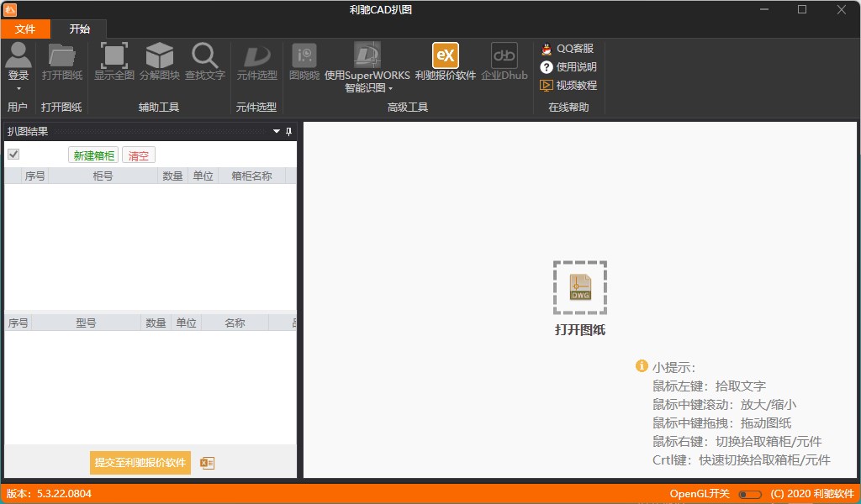861x504 pixels.
Task: Click the DWG 打开图纸 drop area
Action: [580, 287]
